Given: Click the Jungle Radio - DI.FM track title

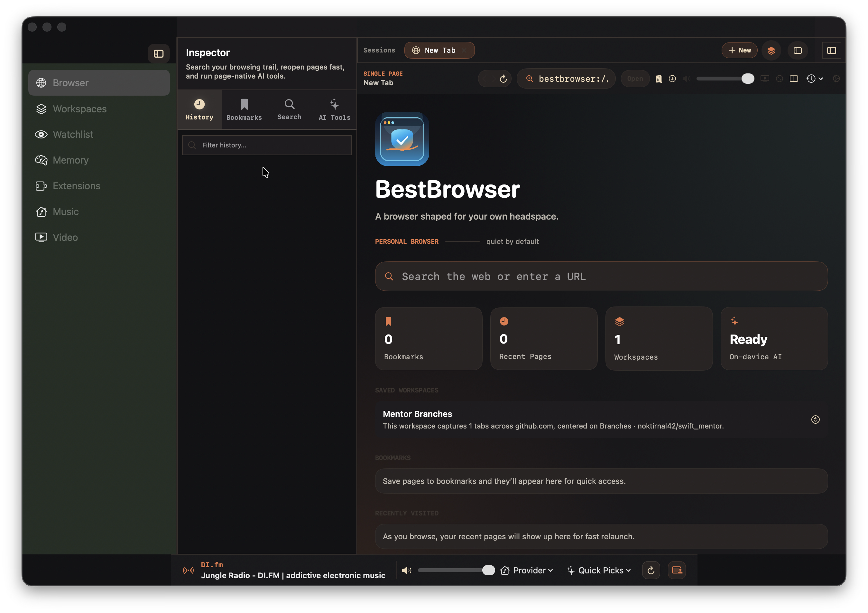Looking at the screenshot, I should point(293,575).
